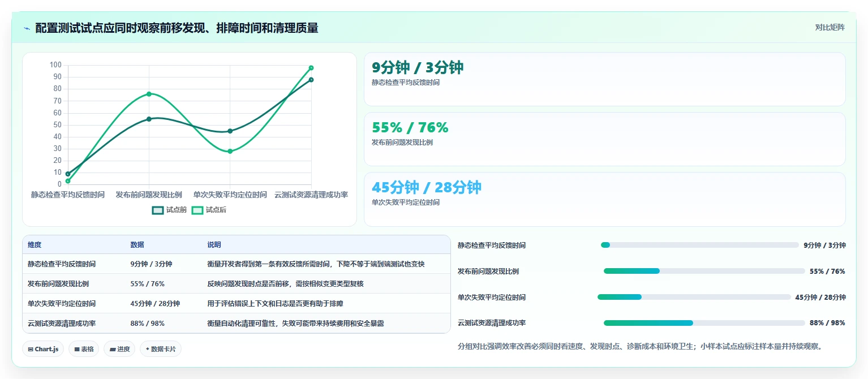Image resolution: width=868 pixels, height=379 pixels.
Task: Click the 试点前 legend color box
Action: [x=158, y=210]
